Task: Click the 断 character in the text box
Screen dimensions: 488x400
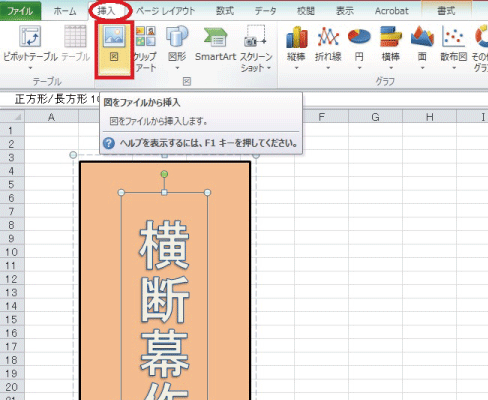Action: point(164,299)
